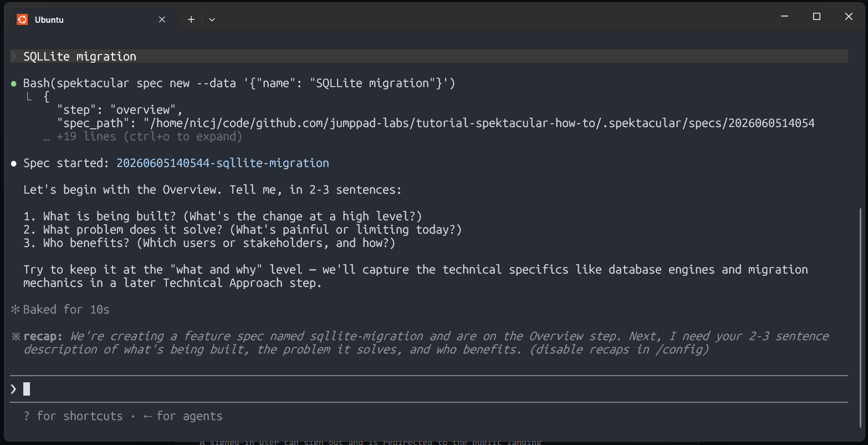
Task: Click the prompt input field cursor
Action: (x=27, y=389)
